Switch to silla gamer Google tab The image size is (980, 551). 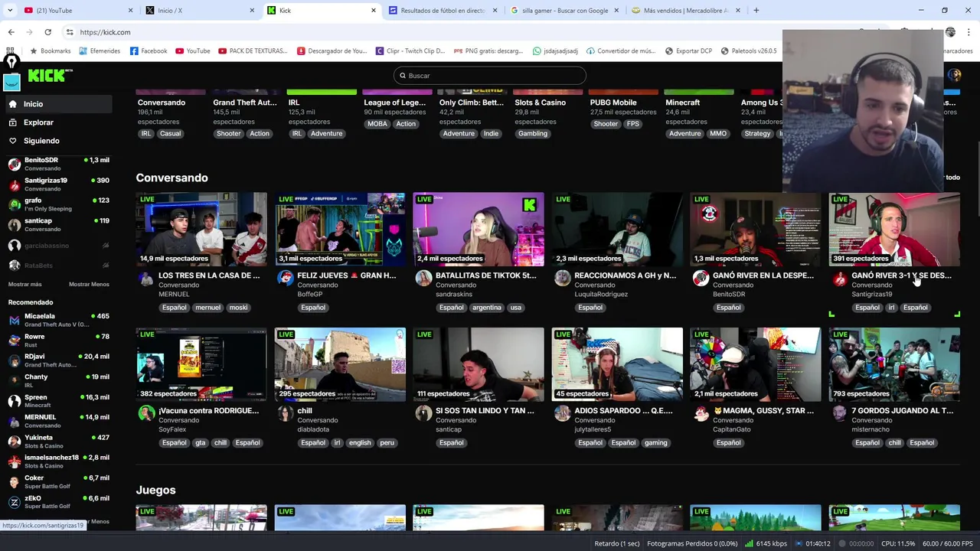(565, 11)
